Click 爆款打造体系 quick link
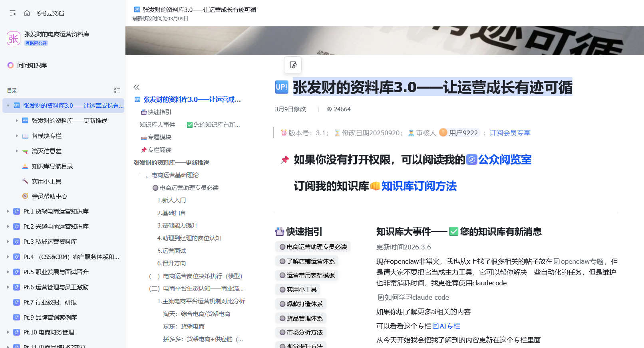Screen dimensions: 644x348 (301, 304)
